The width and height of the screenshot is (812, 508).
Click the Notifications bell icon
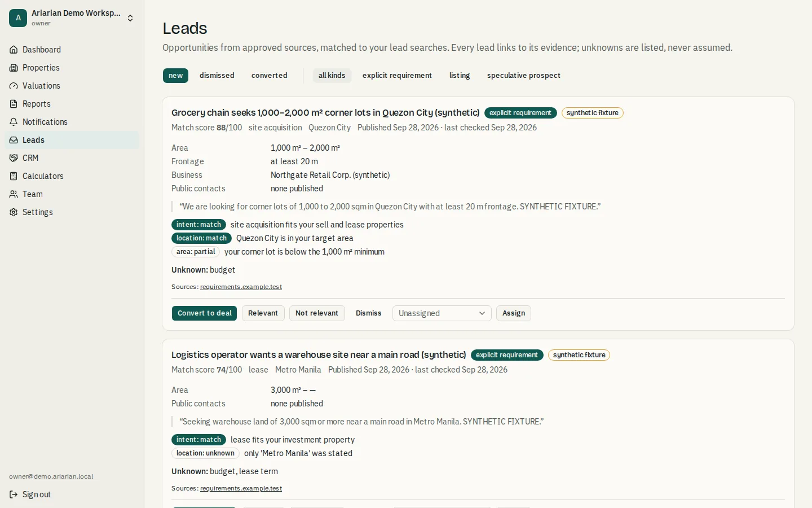(x=14, y=122)
